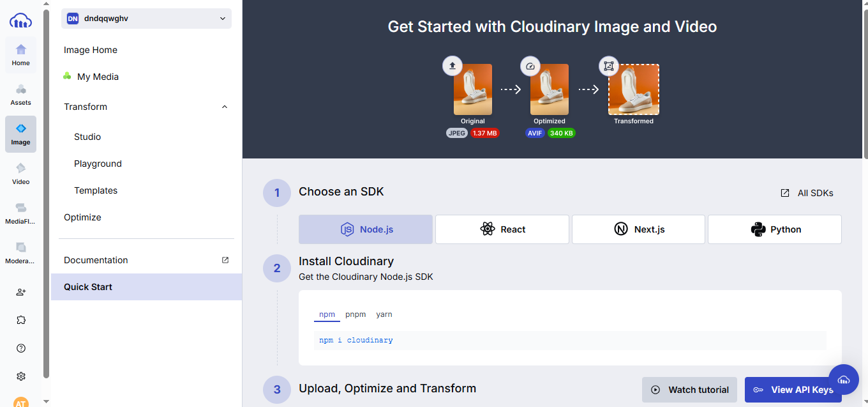Viewport: 868px width, 407px height.
Task: Select Quick Start in sidebar
Action: (x=146, y=287)
